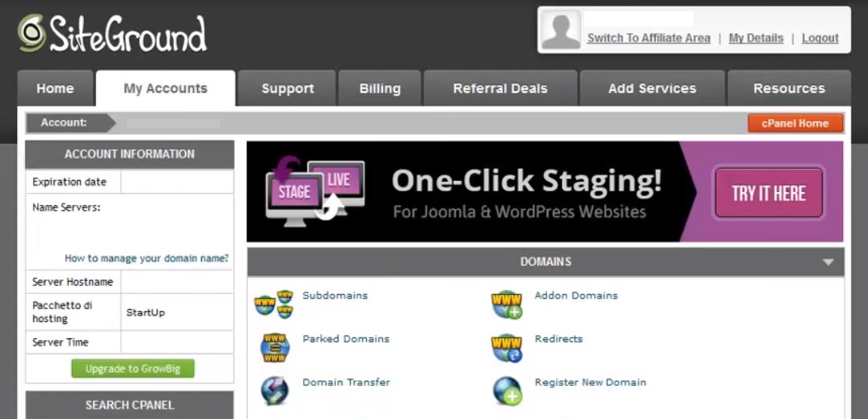This screenshot has height=419, width=868.
Task: Click 'For Joomla & WordPress Websites' text
Action: tap(520, 212)
